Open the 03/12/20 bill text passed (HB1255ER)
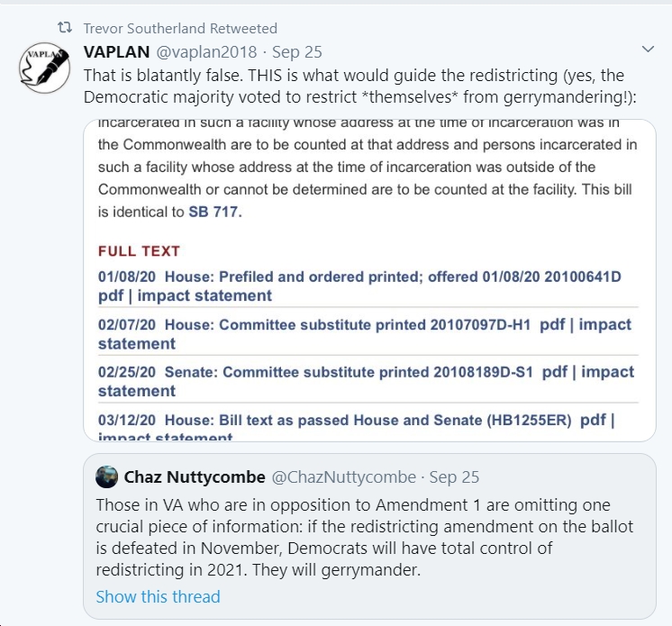The width and height of the screenshot is (672, 626). pos(335,420)
